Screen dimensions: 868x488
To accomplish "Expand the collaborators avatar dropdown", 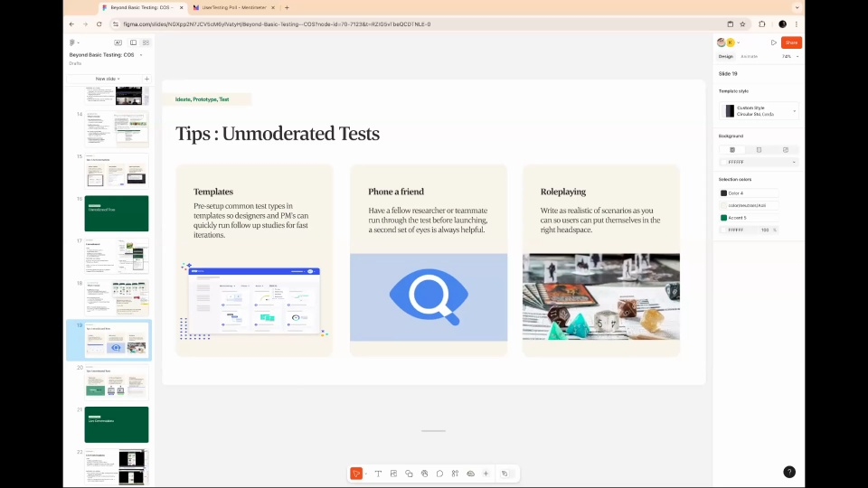I will (739, 42).
